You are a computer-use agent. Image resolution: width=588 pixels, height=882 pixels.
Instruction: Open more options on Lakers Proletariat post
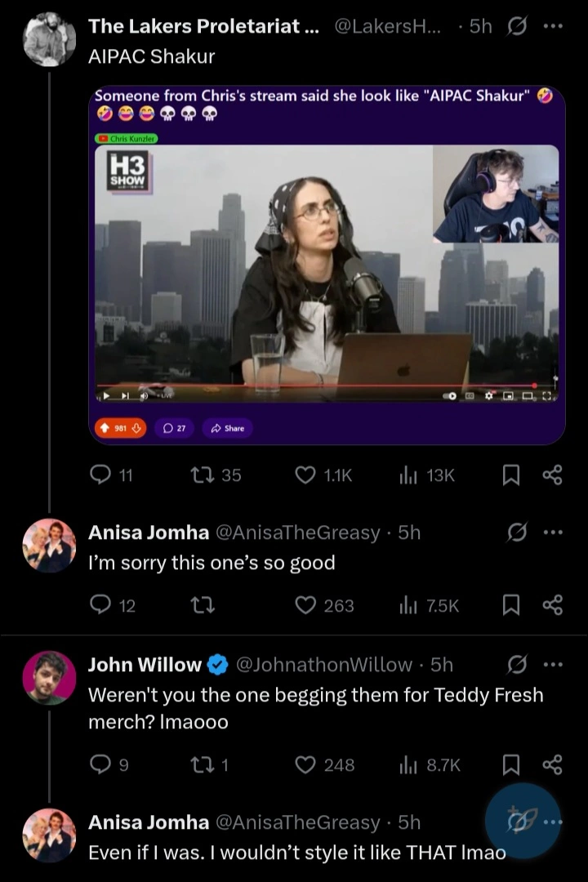(x=553, y=26)
